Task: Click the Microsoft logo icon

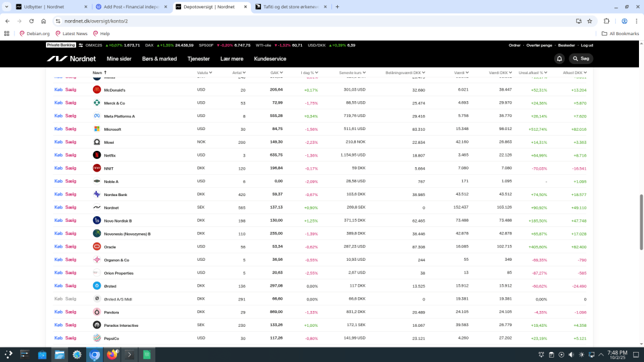Action: tap(97, 129)
